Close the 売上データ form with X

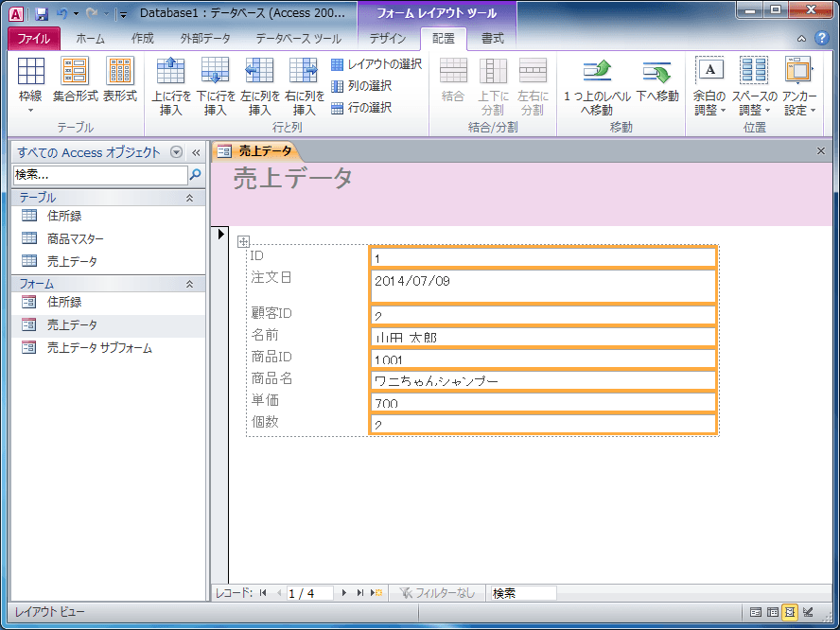tap(821, 151)
